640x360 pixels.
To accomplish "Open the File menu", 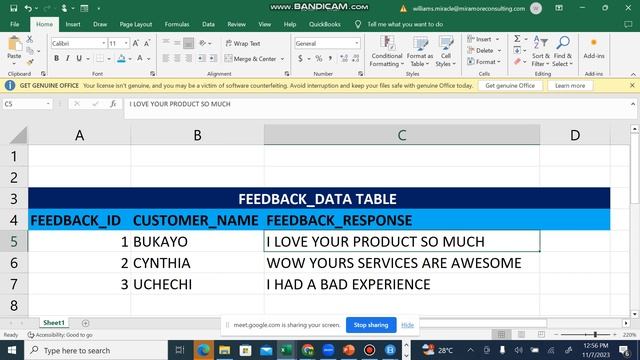I will (15, 24).
